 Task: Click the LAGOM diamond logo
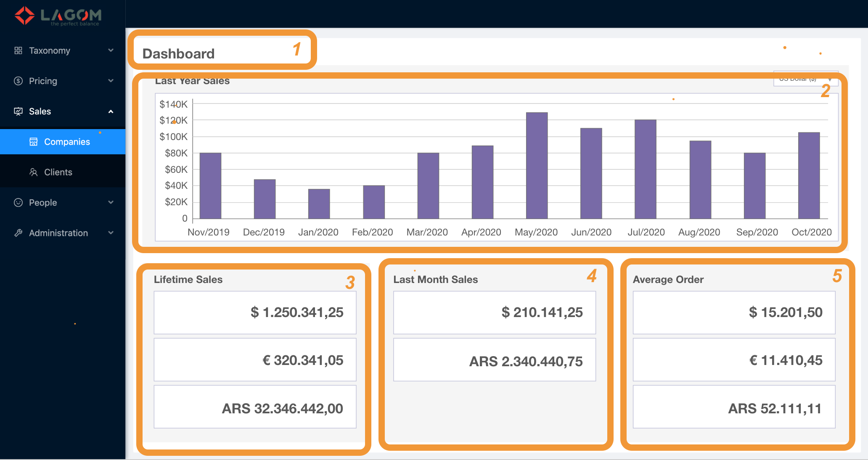point(24,15)
